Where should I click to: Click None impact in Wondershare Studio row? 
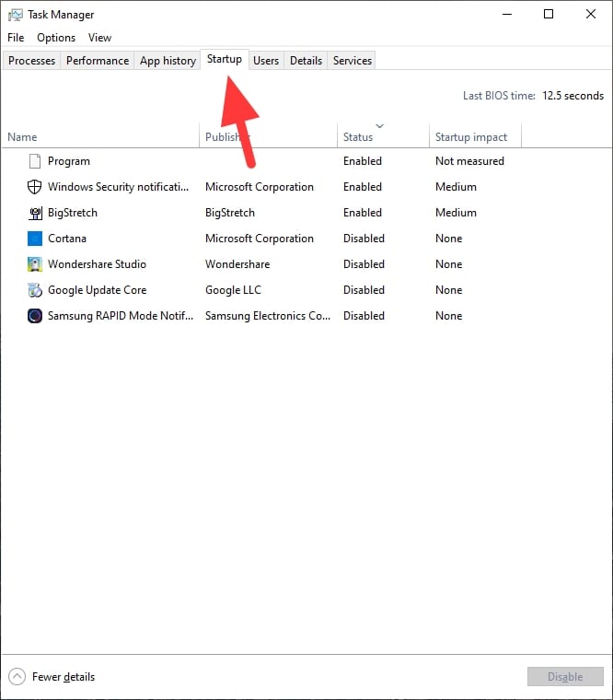(x=449, y=264)
